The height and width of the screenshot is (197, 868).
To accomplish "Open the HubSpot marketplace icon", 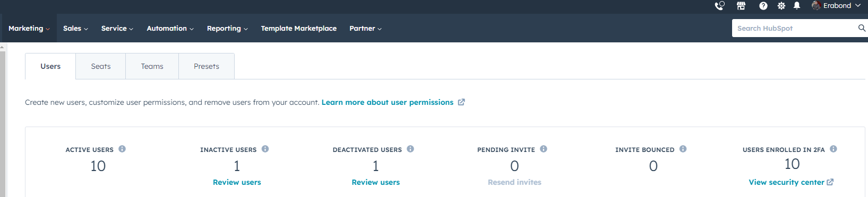I will [x=741, y=6].
